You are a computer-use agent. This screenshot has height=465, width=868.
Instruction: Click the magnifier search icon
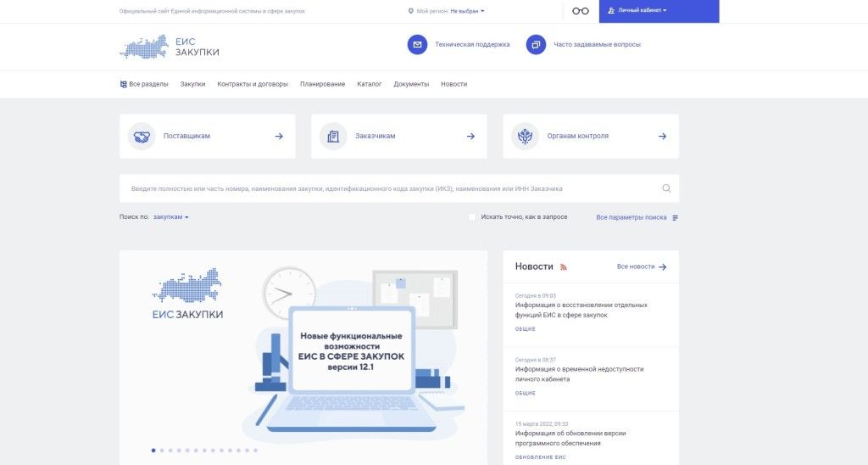click(x=666, y=188)
